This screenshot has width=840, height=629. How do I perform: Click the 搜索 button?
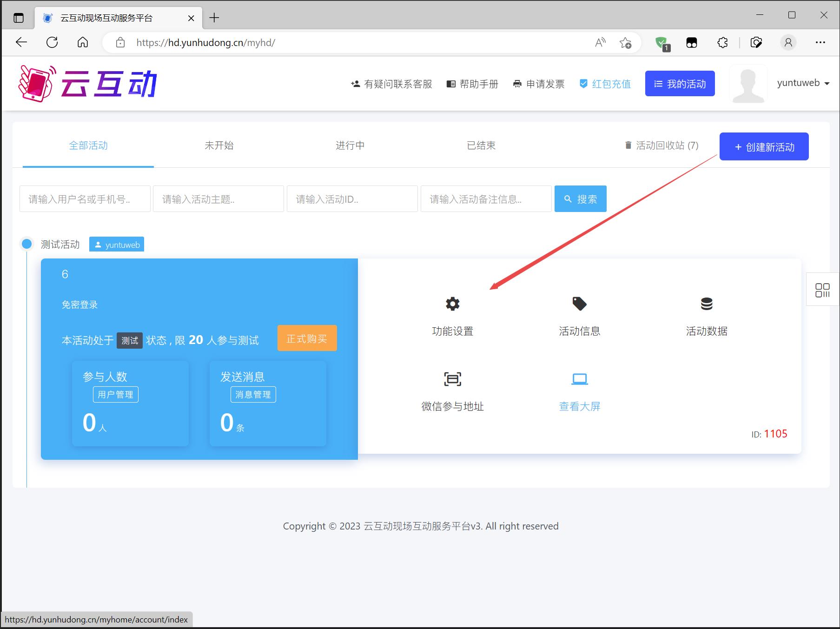point(580,199)
